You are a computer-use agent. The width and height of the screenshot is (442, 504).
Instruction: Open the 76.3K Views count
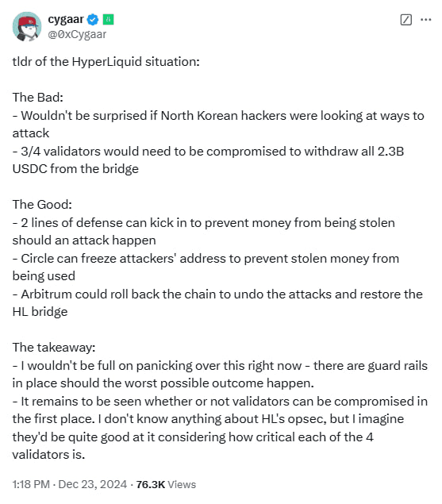point(166,484)
